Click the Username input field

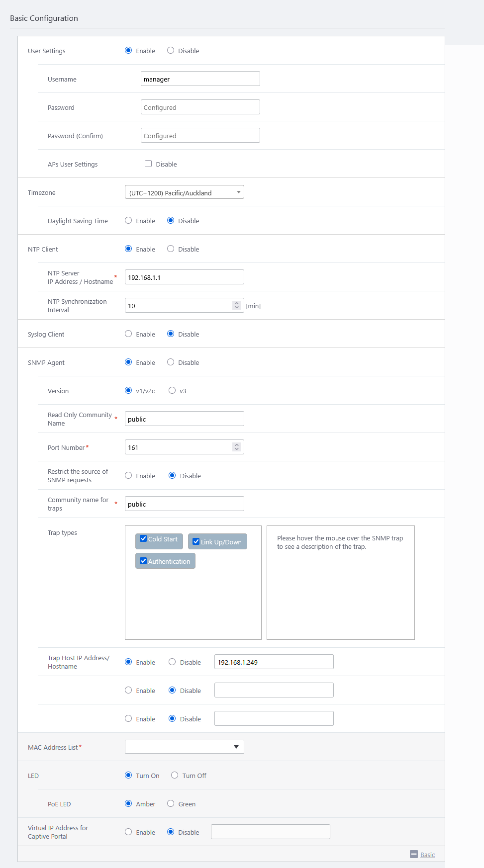coord(200,79)
